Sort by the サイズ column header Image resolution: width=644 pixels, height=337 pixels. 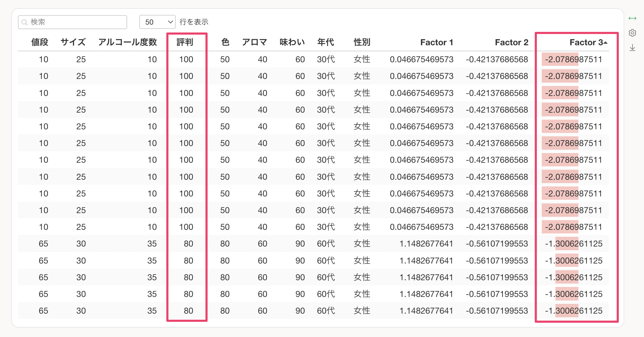(73, 42)
